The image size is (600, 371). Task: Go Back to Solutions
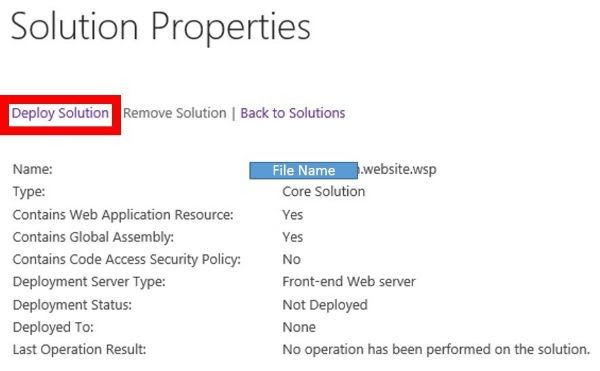click(293, 113)
